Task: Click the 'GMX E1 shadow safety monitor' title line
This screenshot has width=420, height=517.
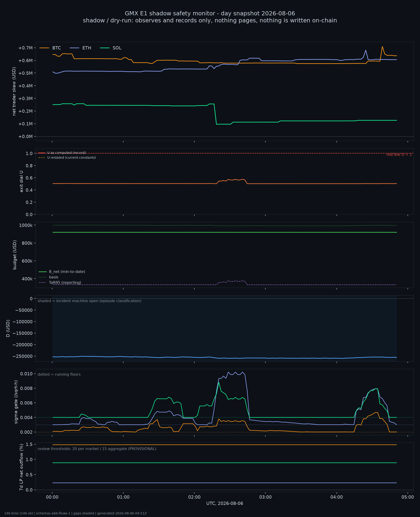Action: [x=210, y=13]
